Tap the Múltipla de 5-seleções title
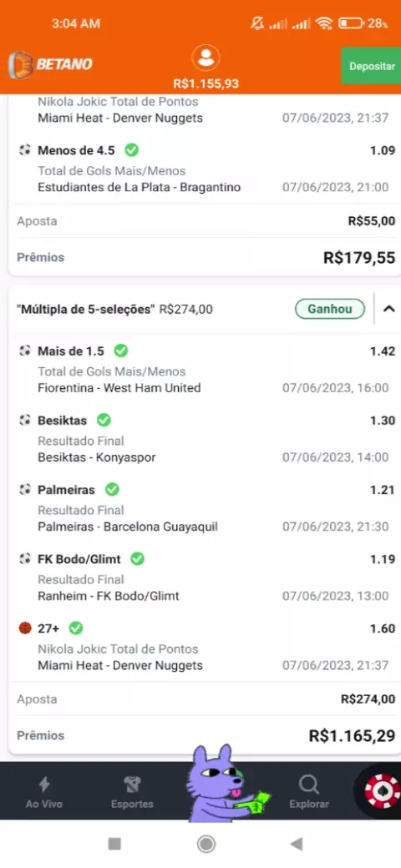401x868 pixels. pos(86,310)
